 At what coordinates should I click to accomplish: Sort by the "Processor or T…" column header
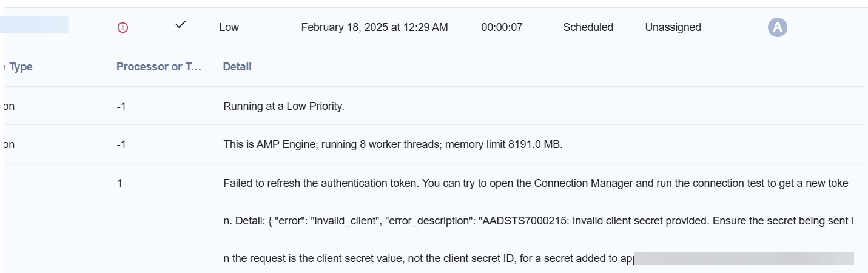click(158, 67)
